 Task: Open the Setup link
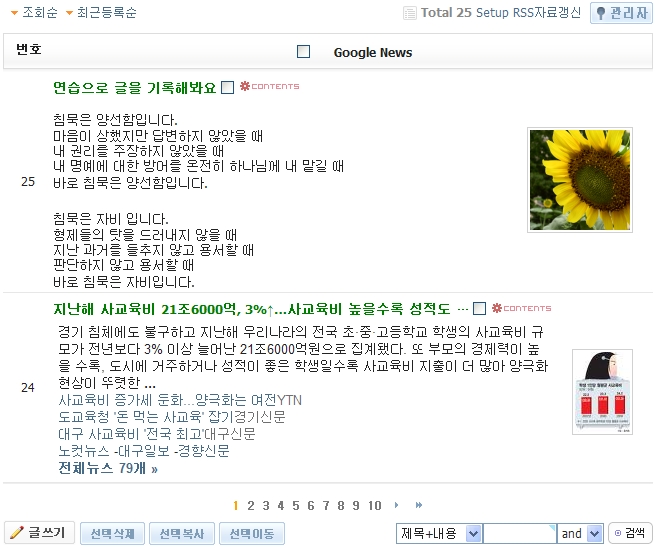(492, 13)
